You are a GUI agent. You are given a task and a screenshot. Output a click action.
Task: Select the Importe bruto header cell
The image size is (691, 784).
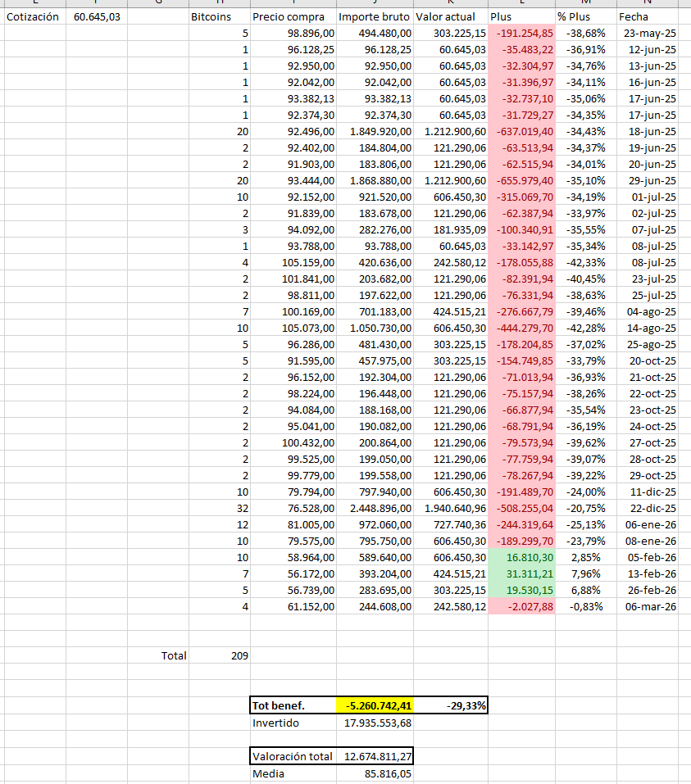click(374, 16)
